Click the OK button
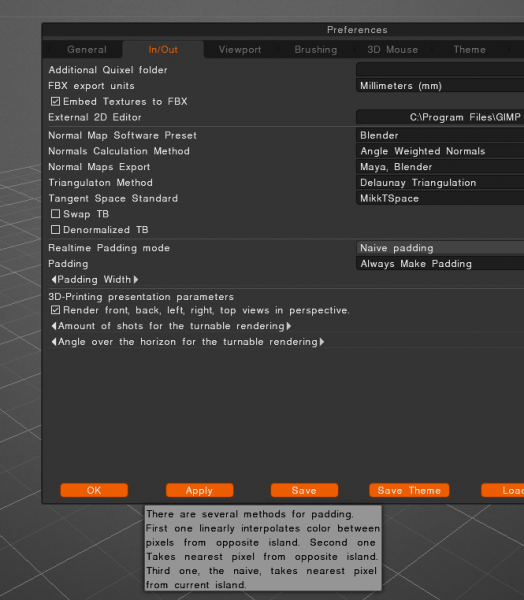 click(x=94, y=490)
